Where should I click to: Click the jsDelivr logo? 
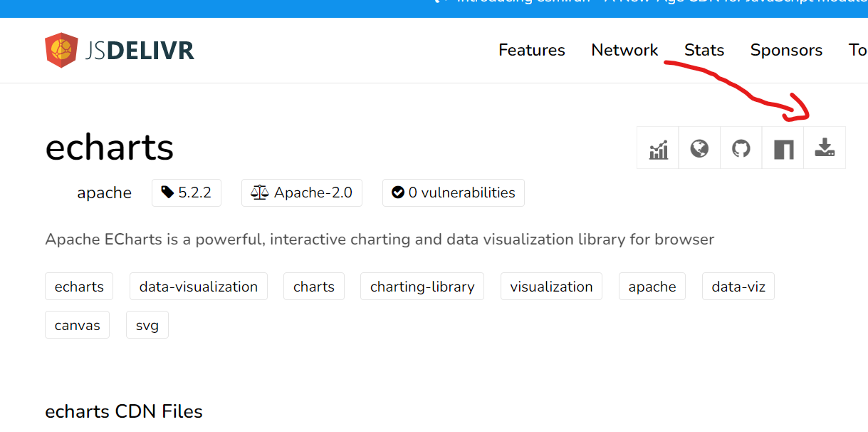pos(120,50)
